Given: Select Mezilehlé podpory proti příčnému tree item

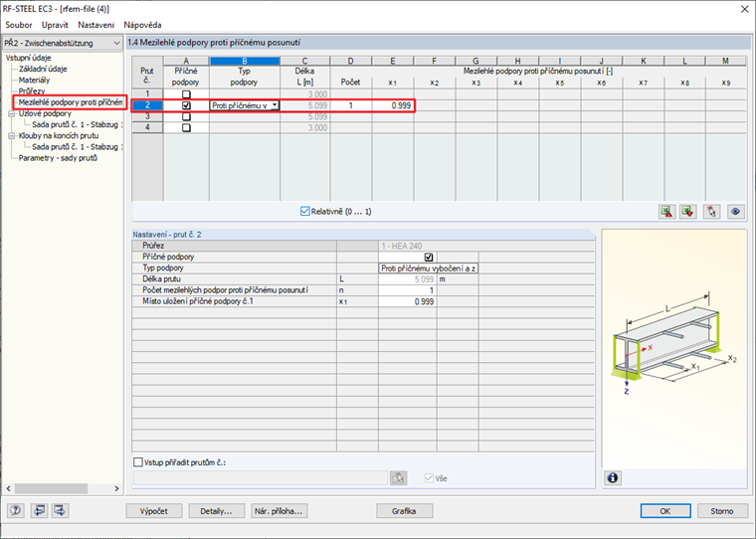Looking at the screenshot, I should coord(71,102).
